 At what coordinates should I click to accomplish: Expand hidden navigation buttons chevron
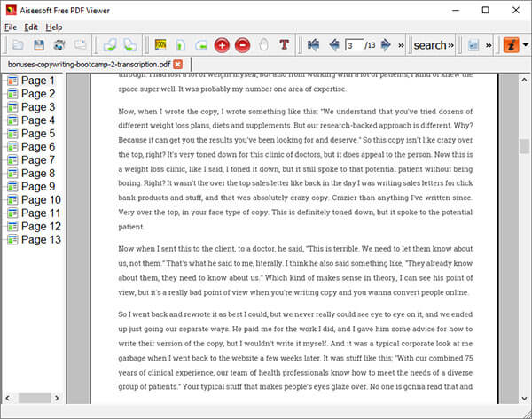[x=401, y=45]
